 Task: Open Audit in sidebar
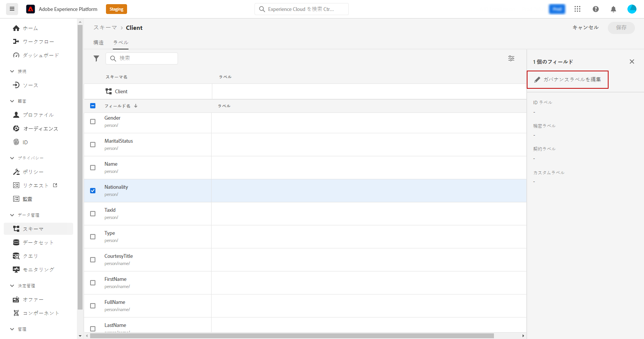(x=23, y=199)
